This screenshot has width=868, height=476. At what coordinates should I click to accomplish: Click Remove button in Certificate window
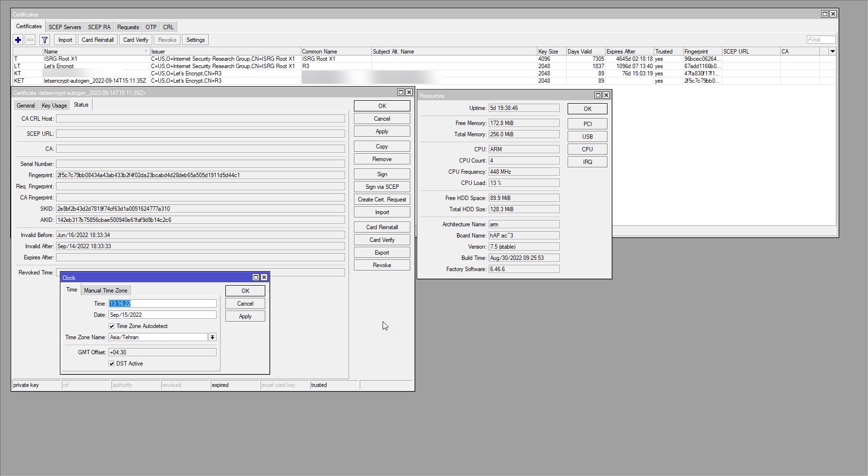[x=382, y=159]
